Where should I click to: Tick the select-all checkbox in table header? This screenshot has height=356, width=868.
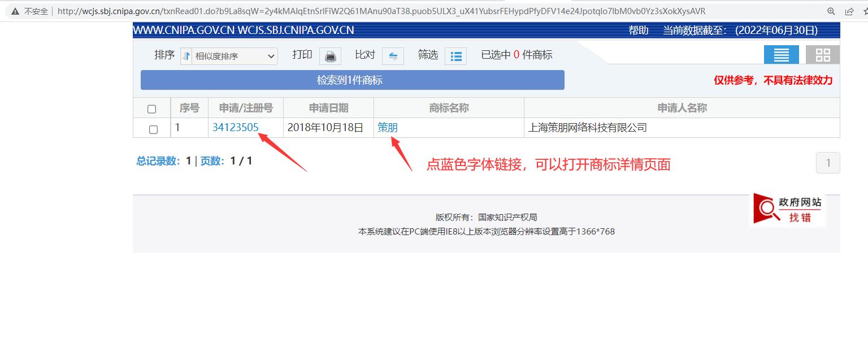[151, 109]
